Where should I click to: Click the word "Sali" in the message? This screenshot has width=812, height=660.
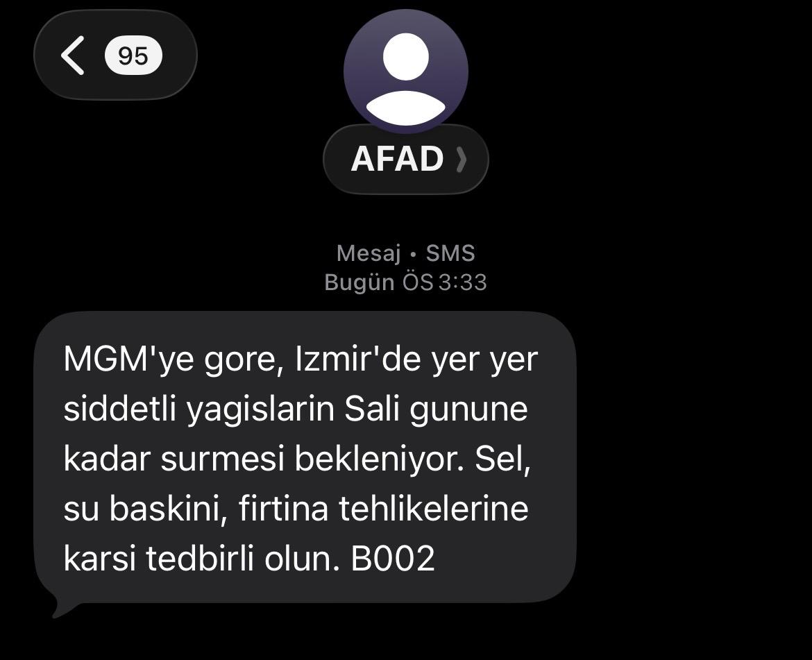[x=372, y=409]
